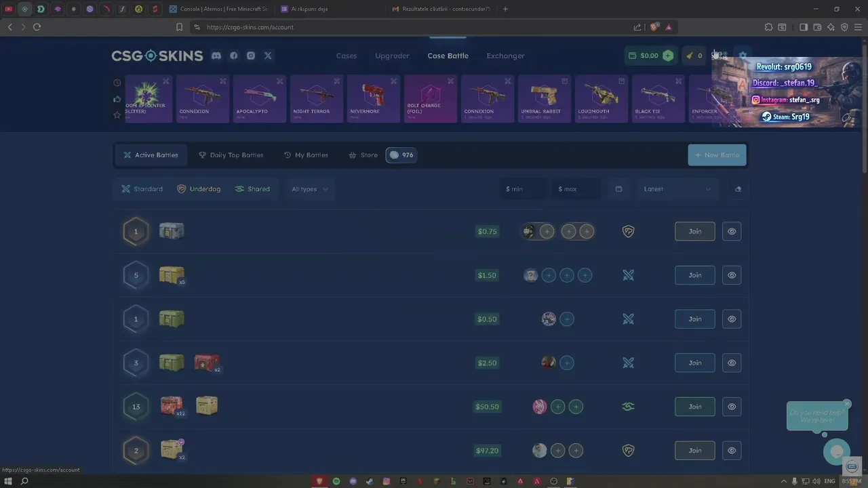
Task: Open Spotify from the taskbar
Action: pos(336,481)
